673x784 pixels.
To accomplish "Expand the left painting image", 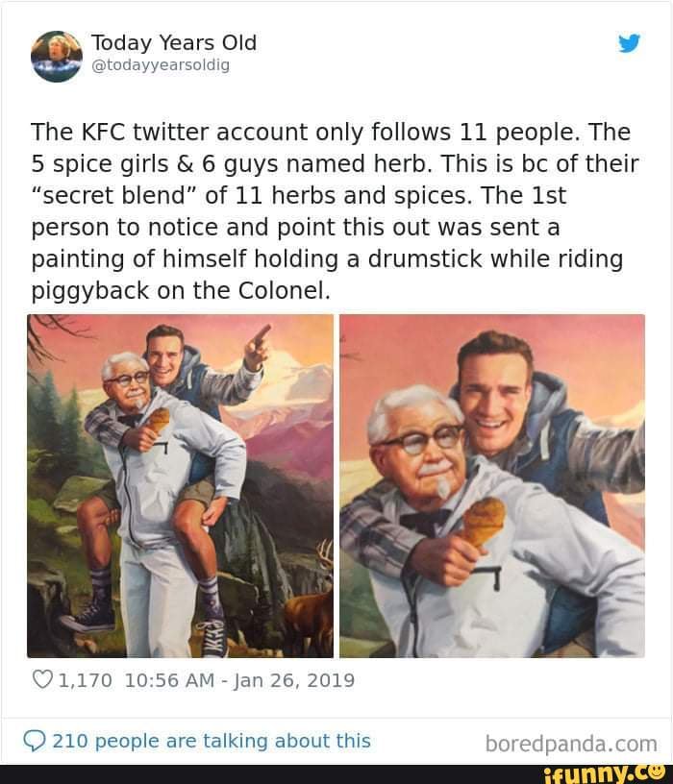I will (x=178, y=480).
